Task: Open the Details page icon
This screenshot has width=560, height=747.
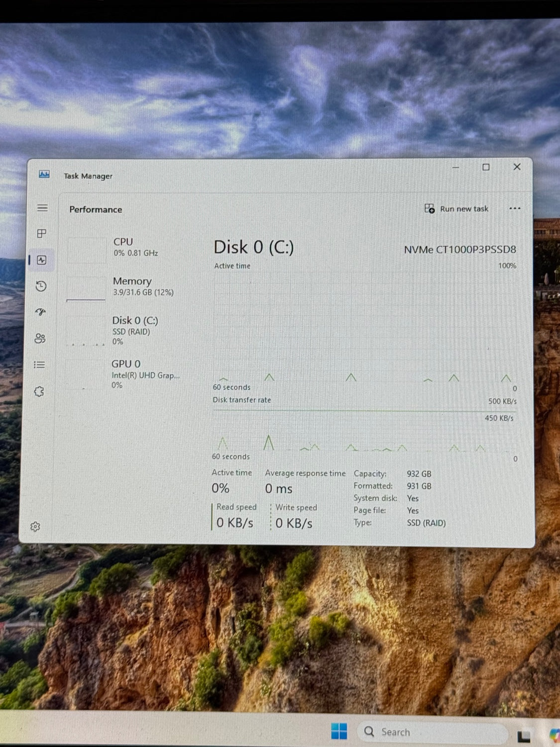Action: (x=39, y=365)
